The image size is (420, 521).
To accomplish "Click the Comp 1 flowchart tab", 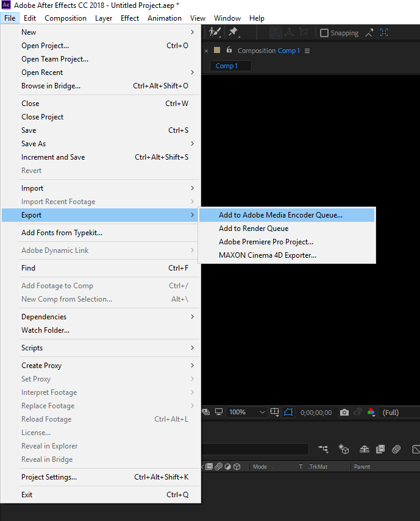I will 230,66.
